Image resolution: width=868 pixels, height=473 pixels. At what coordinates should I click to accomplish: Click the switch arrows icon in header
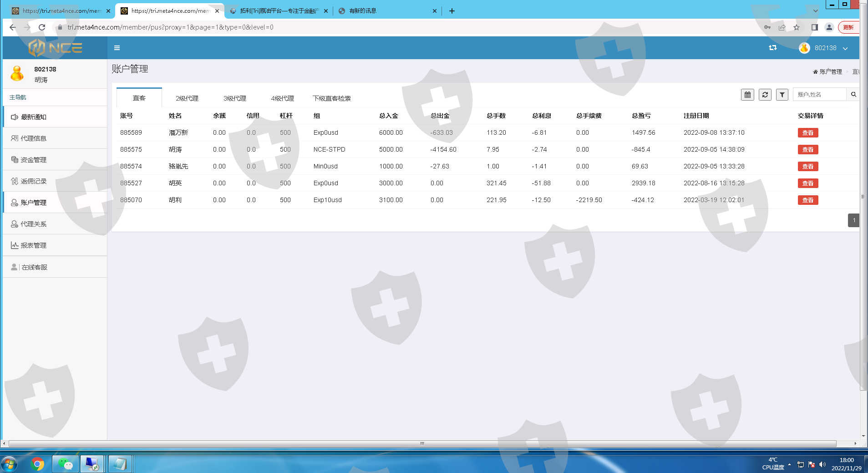point(772,48)
